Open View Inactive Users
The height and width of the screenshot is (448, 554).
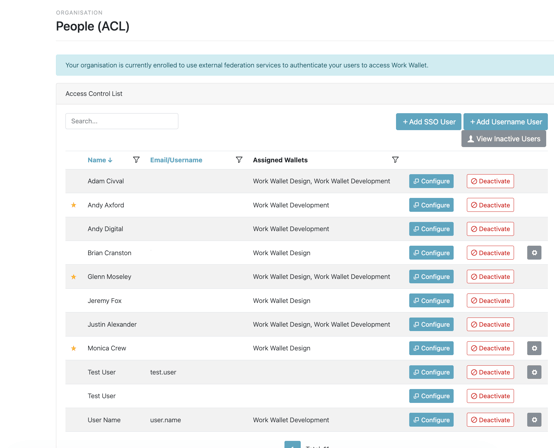[503, 139]
